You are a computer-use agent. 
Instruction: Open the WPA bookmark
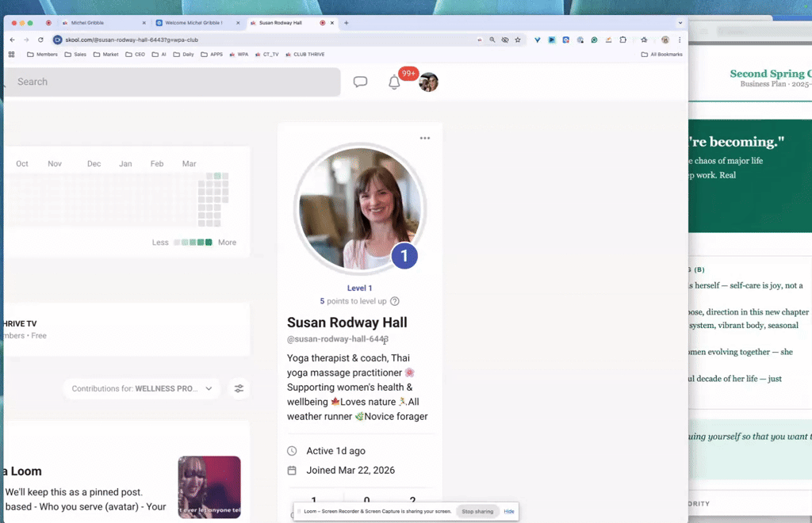point(239,55)
